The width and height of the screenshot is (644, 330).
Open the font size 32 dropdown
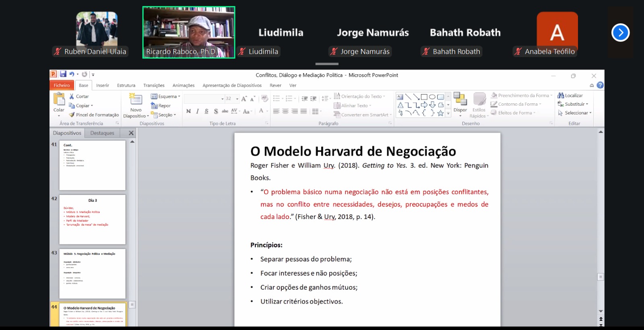click(237, 99)
